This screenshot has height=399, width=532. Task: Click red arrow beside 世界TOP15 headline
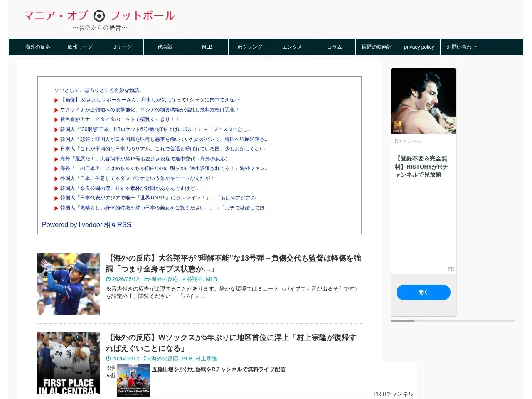[x=56, y=198]
